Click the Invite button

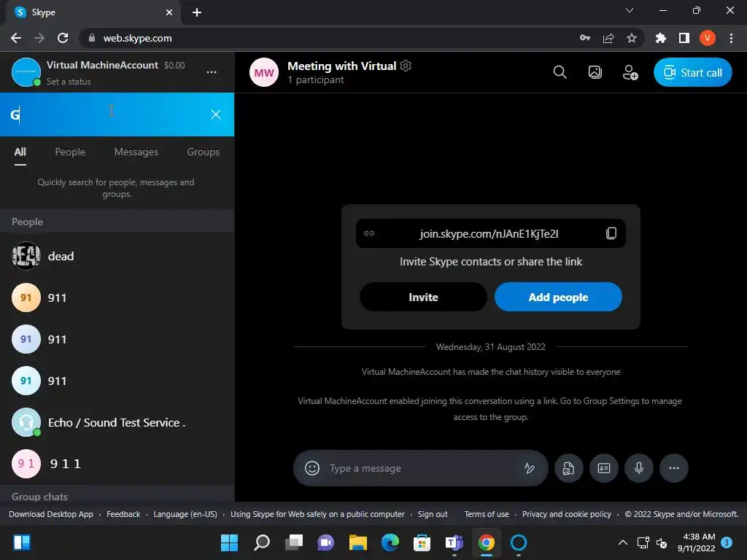pos(424,297)
